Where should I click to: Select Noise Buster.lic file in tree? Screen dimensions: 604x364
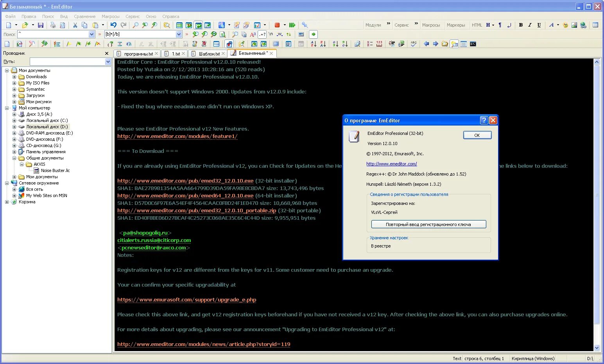55,170
